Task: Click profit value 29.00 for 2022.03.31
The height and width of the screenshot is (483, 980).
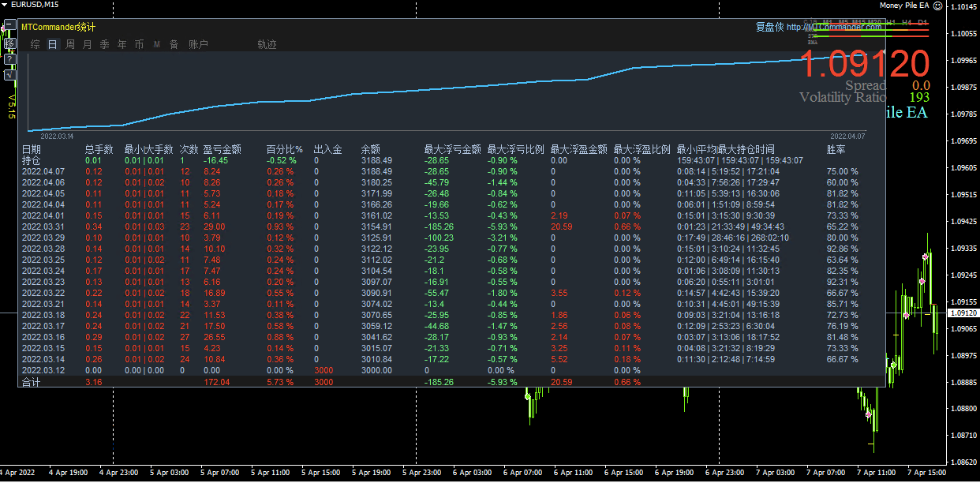Action: click(214, 227)
